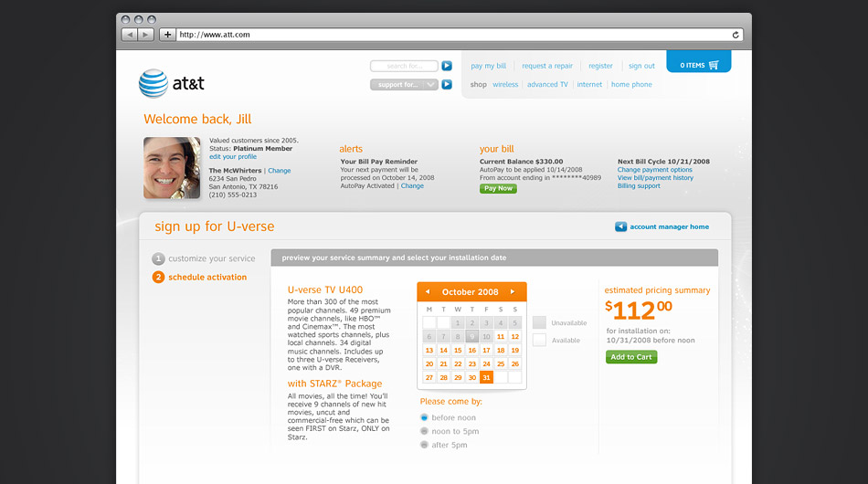868x484 pixels.
Task: Select October 19 on the calendar
Action: pos(514,350)
